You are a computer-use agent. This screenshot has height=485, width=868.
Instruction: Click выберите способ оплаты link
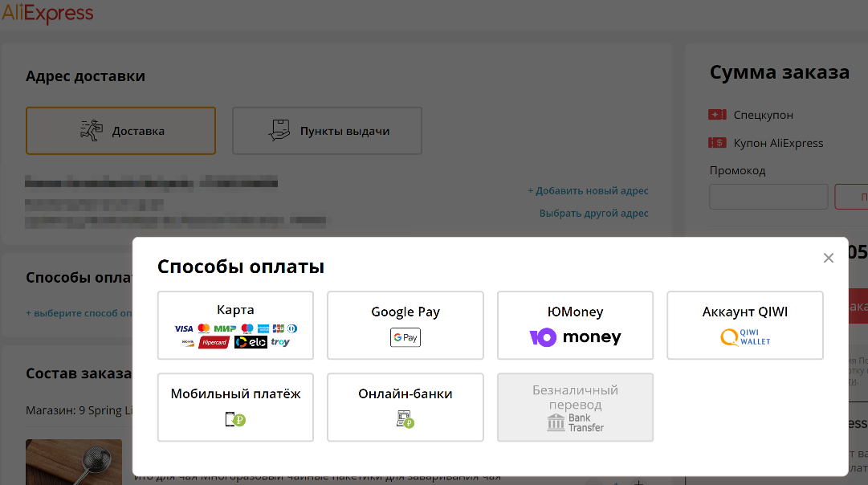tap(79, 313)
